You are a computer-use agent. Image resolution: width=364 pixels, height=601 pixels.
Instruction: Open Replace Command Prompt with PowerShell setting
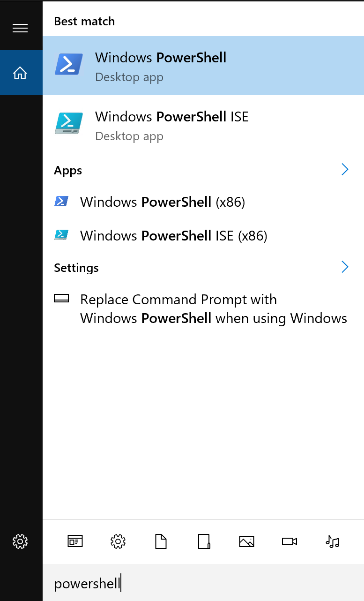(x=213, y=309)
